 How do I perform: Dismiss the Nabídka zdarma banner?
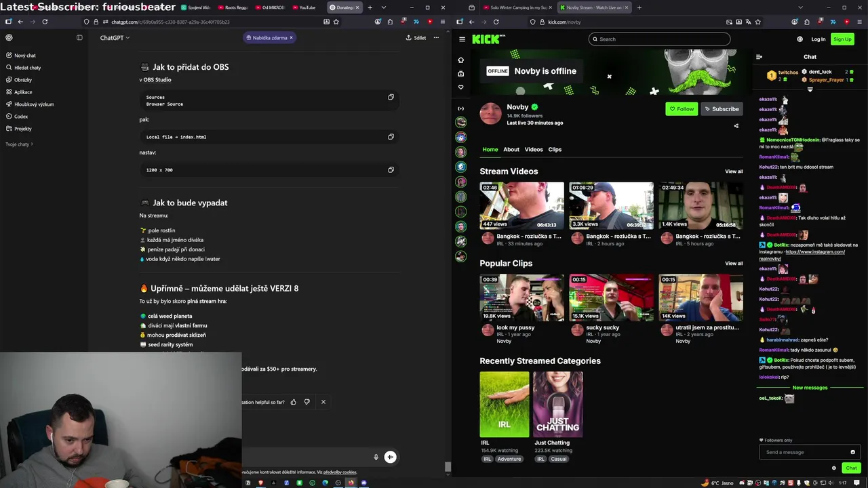coord(291,38)
